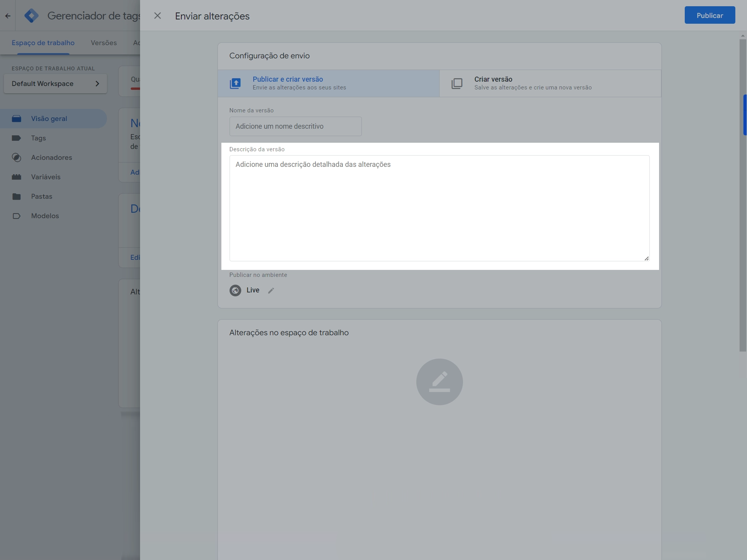
Task: Click the Publicar e criar versão upload icon
Action: tap(235, 84)
